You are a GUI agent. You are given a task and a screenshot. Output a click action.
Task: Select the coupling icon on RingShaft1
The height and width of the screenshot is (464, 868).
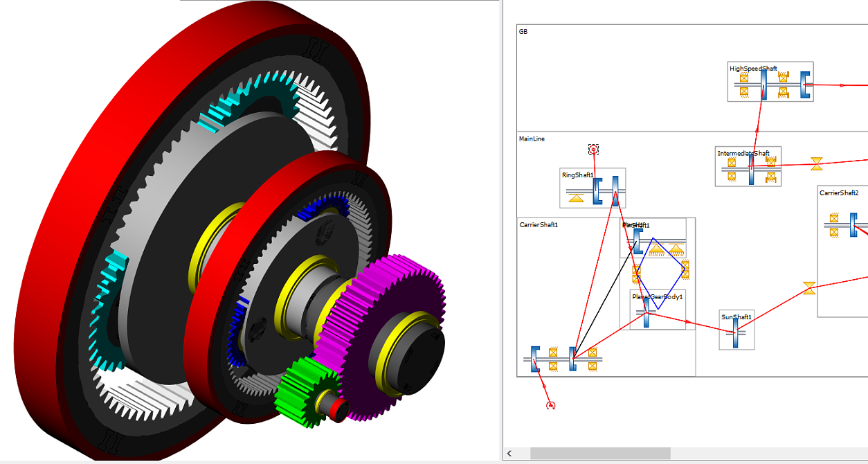click(x=597, y=192)
